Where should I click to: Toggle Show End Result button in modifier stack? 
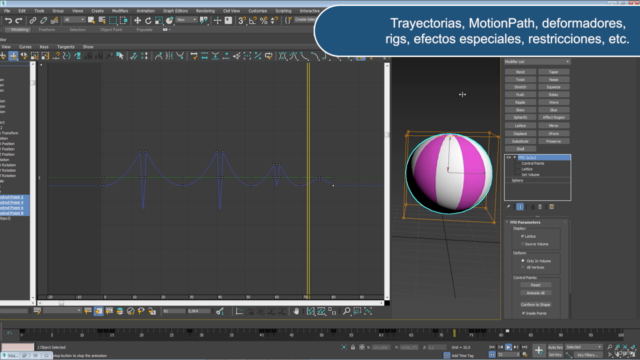tap(520, 207)
